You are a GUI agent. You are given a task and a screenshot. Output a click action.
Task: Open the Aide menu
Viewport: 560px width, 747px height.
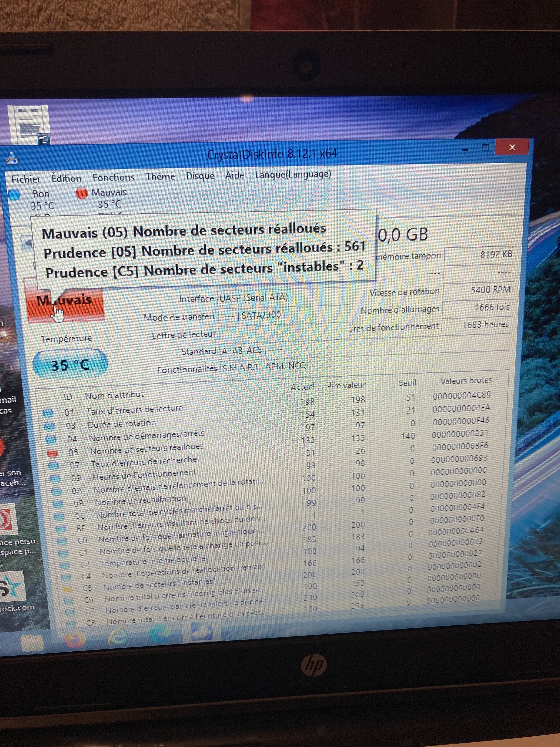coord(235,175)
